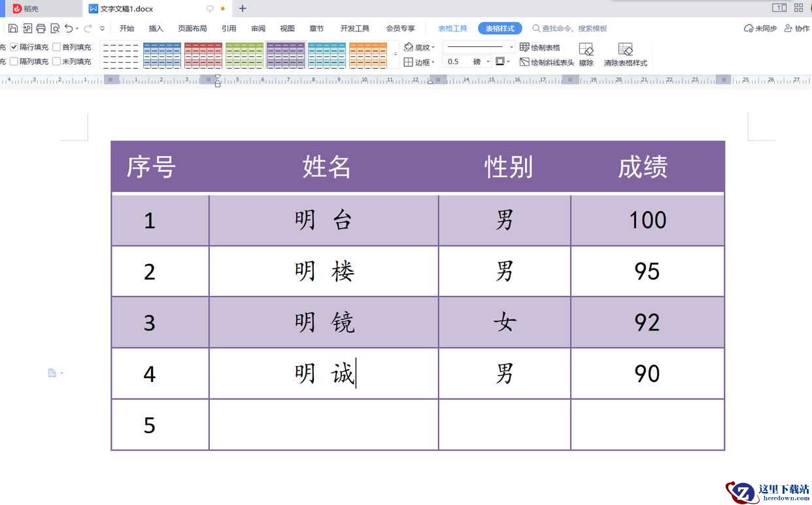
Task: Enable the 首列填充 first column checkbox
Action: click(x=56, y=47)
